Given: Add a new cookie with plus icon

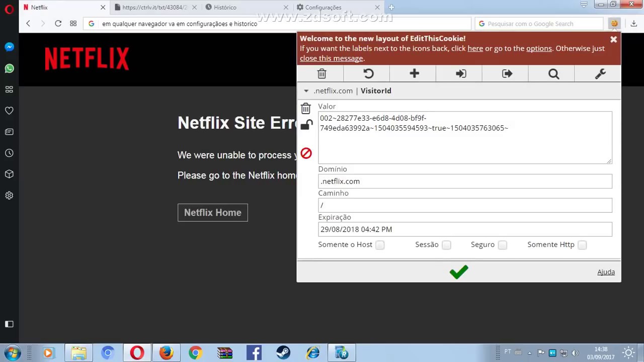Looking at the screenshot, I should click(414, 73).
